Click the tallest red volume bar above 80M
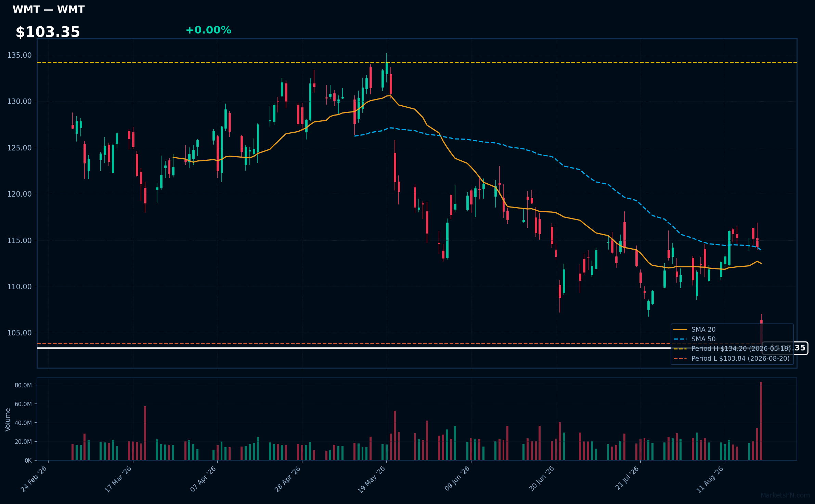This screenshot has width=815, height=504. 761,421
